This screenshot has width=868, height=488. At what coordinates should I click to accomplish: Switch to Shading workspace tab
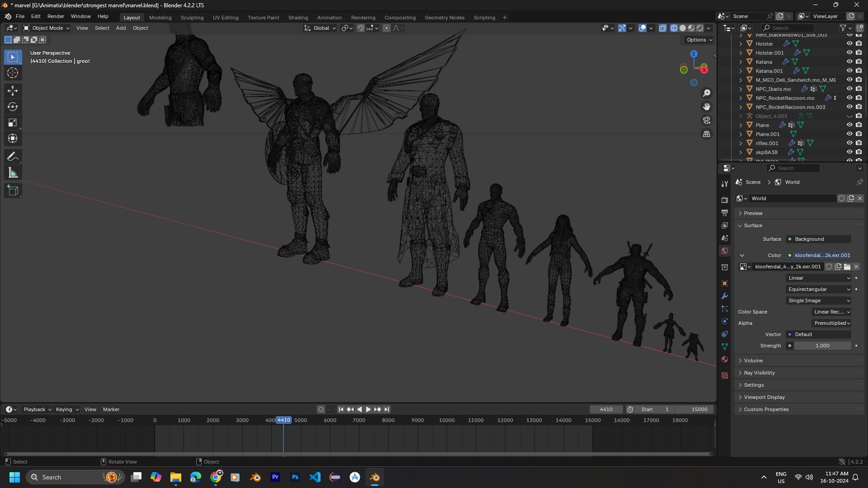[298, 18]
